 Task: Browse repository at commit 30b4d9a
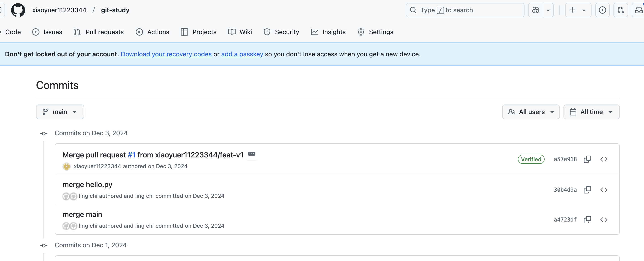click(604, 190)
